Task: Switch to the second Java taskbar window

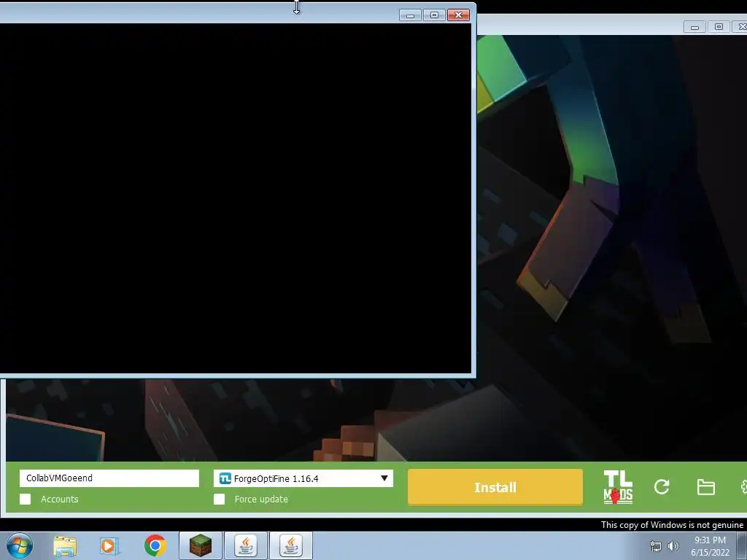Action: click(x=291, y=545)
